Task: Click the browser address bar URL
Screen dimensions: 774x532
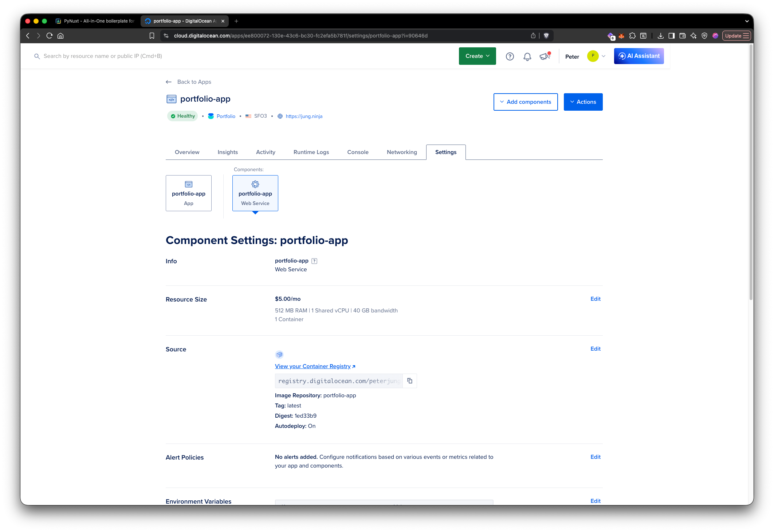Action: click(300, 36)
